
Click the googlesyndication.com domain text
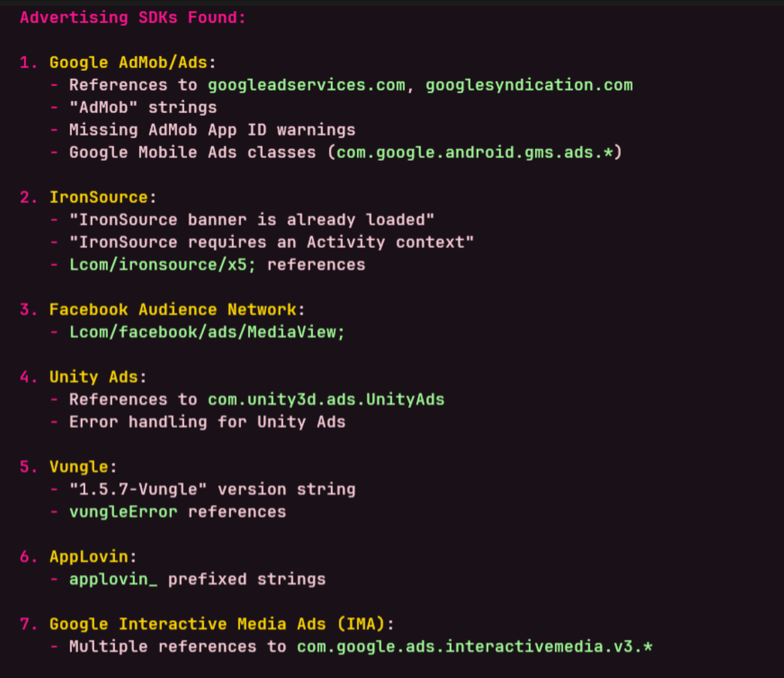coord(529,85)
